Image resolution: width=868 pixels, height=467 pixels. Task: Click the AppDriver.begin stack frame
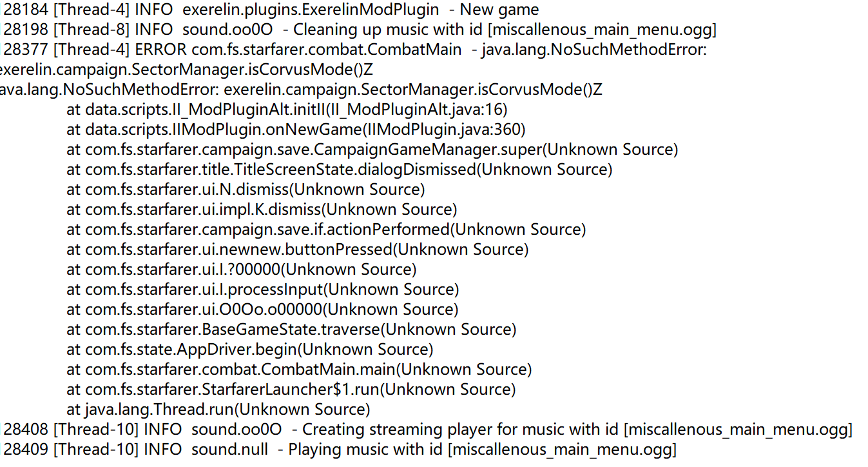249,350
